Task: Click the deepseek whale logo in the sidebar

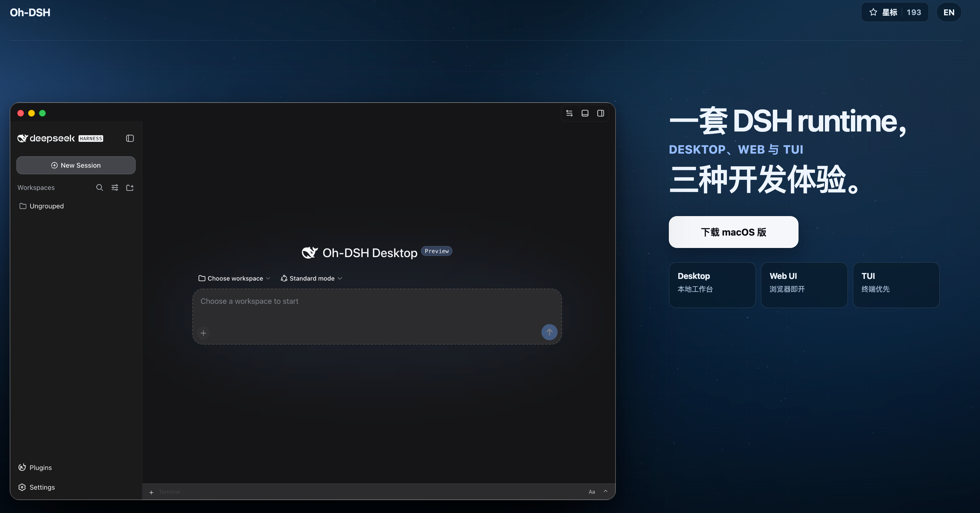Action: tap(23, 138)
